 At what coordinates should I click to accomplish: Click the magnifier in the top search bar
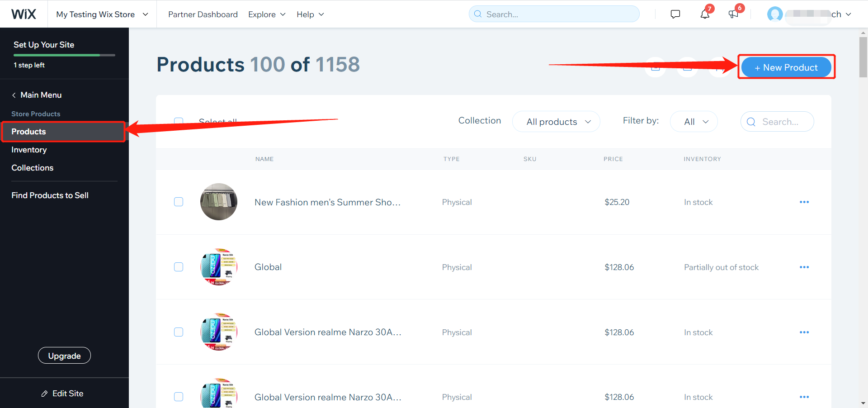point(478,14)
